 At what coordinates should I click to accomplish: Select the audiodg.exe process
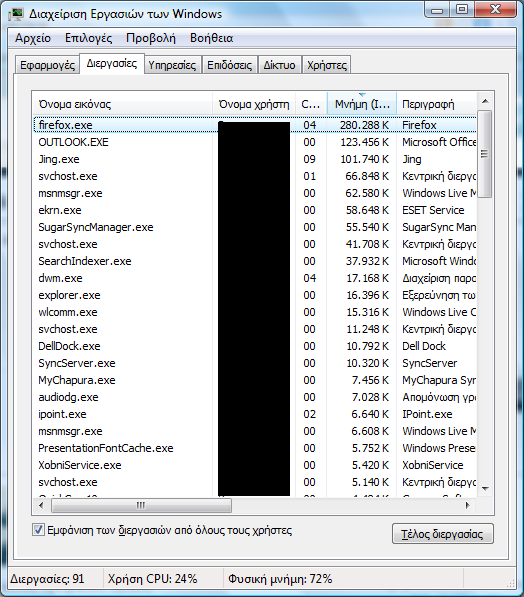254,397
